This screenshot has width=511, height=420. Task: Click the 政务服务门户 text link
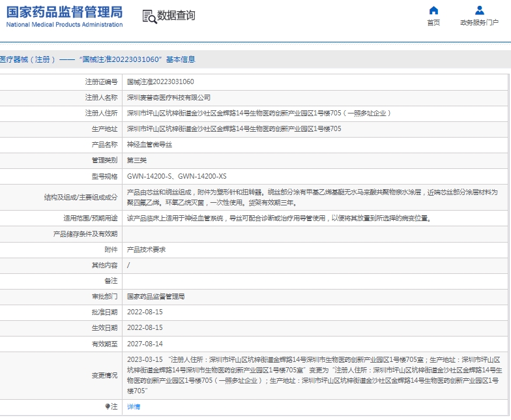point(480,22)
